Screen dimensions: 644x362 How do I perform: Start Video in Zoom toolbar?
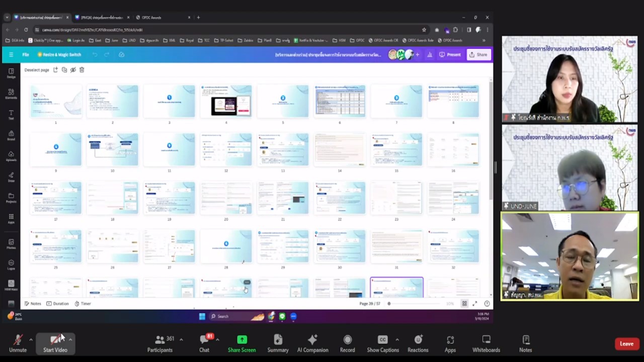[55, 344]
